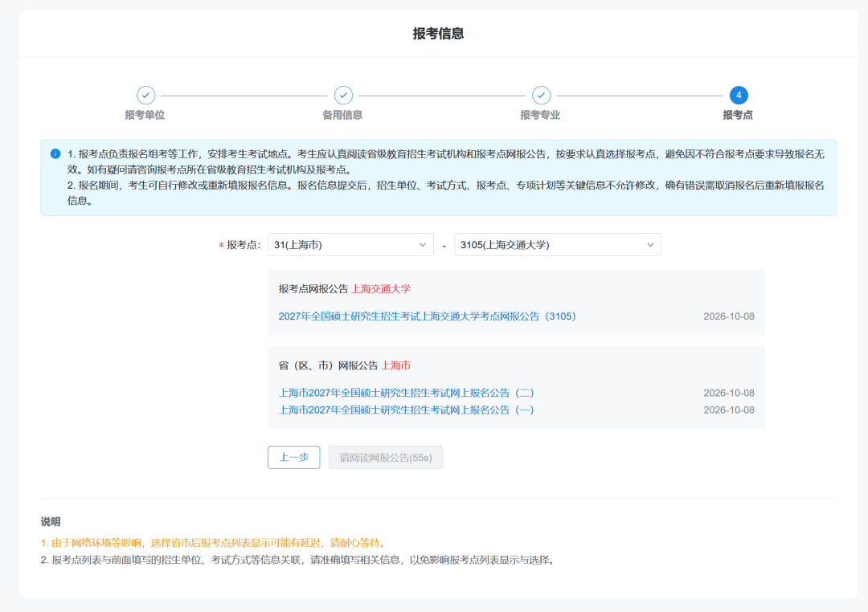Click notice item 1 about 报考点负责报名组考

click(445, 161)
